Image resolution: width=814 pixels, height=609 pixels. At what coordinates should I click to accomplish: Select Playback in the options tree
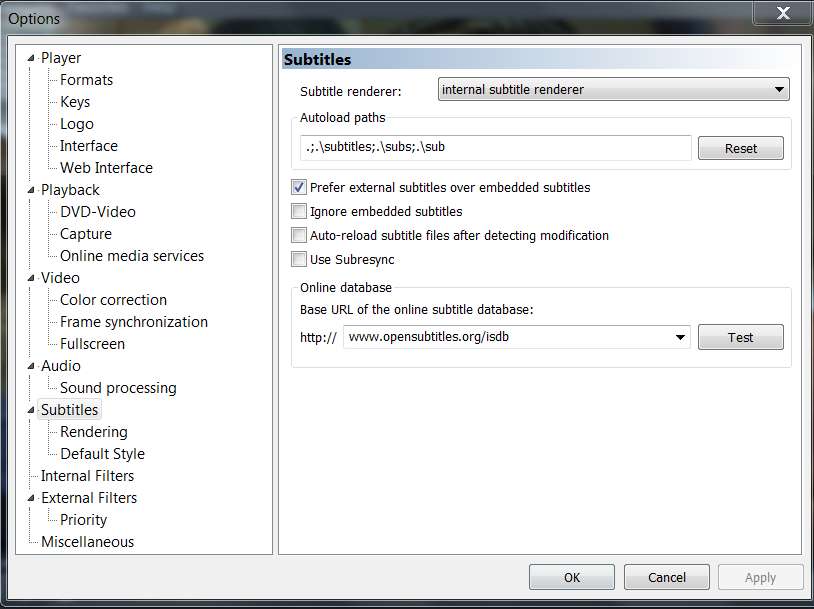70,190
